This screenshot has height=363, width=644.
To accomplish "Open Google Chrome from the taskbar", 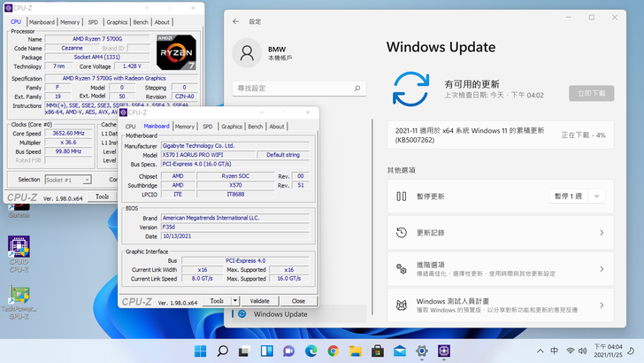I will click(x=333, y=351).
